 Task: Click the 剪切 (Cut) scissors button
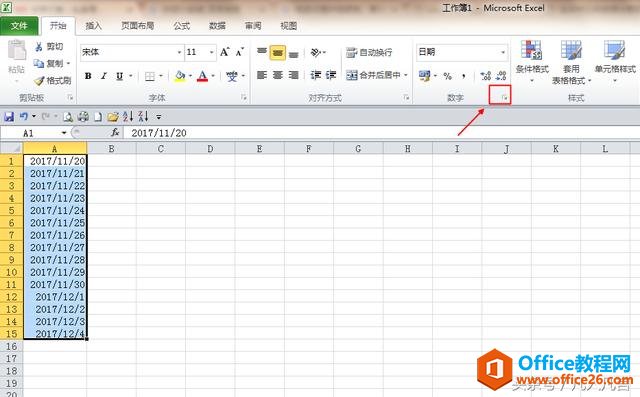(49, 47)
